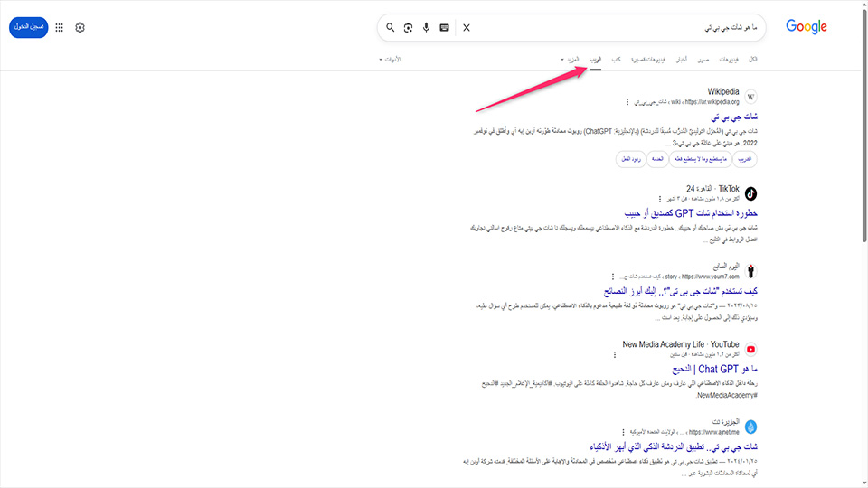Click the ردود الفعل chip under Wikipedia result
868x488 pixels.
[x=630, y=159]
